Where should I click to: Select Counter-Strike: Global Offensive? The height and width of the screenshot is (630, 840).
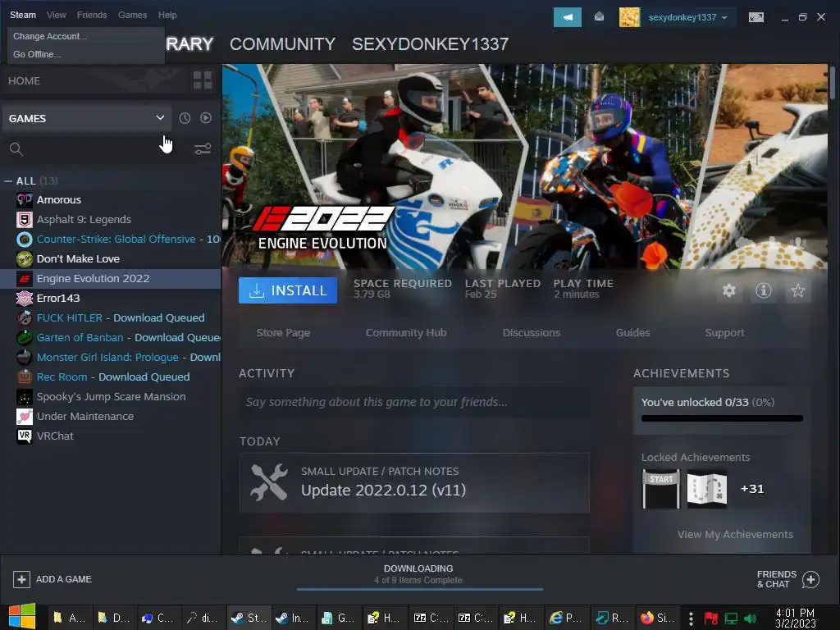(116, 240)
